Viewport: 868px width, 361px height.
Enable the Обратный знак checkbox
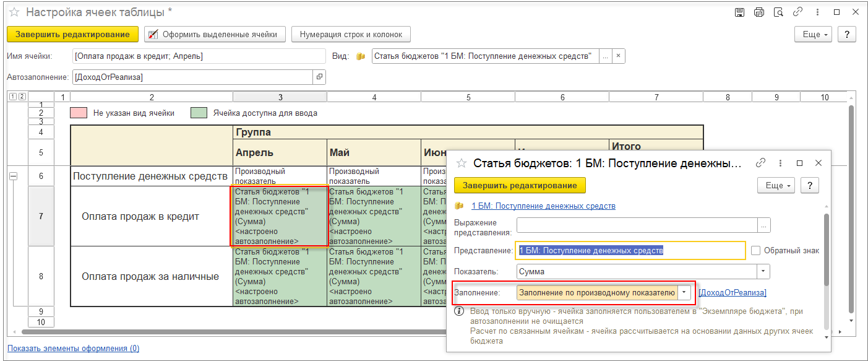[x=755, y=251]
